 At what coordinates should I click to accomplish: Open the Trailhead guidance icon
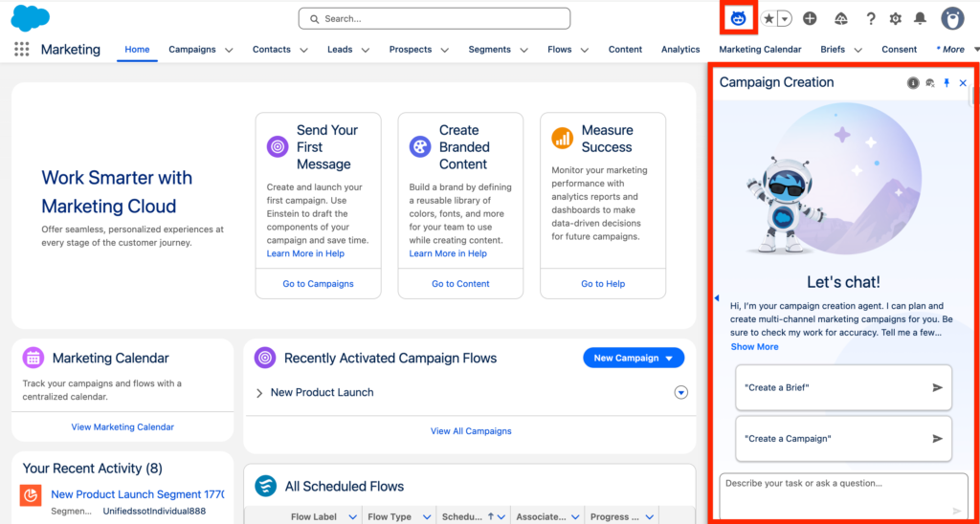click(x=841, y=19)
